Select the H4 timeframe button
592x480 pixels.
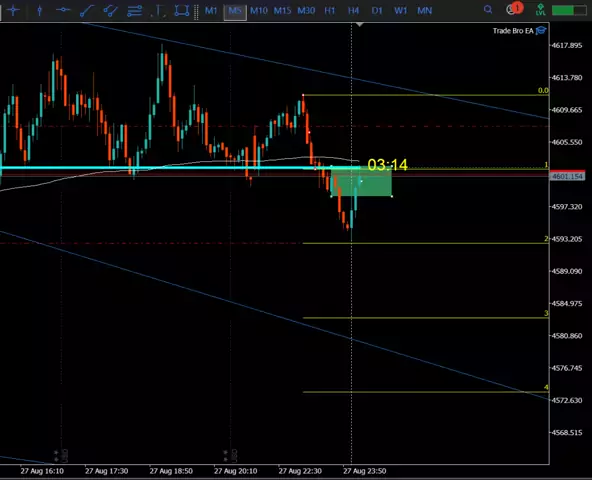click(353, 11)
